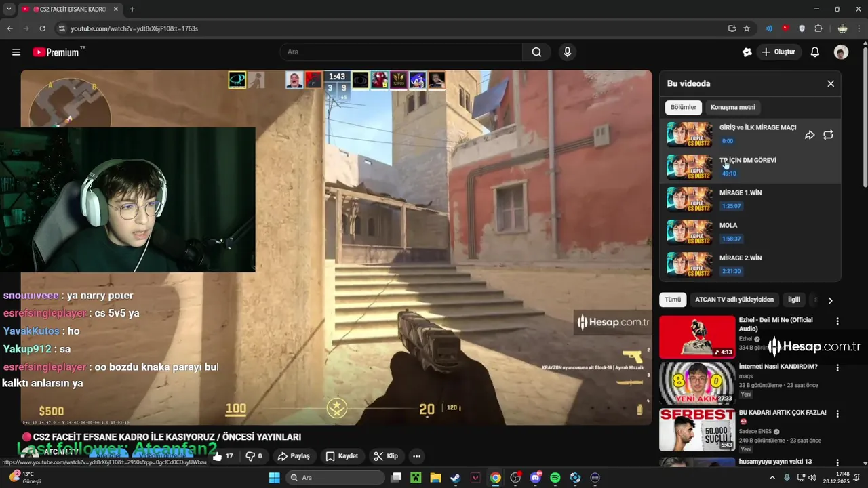This screenshot has width=868, height=488.
Task: Show hidden system tray icons
Action: pos(772,478)
